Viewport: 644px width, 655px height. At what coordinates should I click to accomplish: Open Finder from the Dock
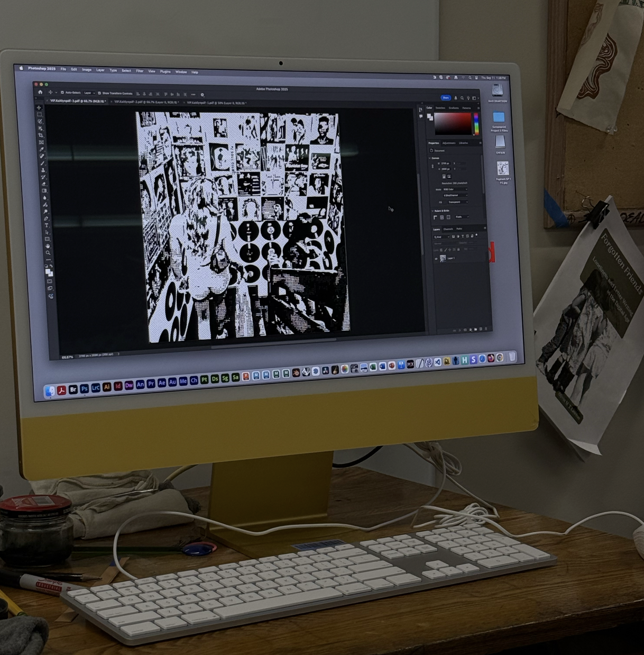click(x=50, y=391)
